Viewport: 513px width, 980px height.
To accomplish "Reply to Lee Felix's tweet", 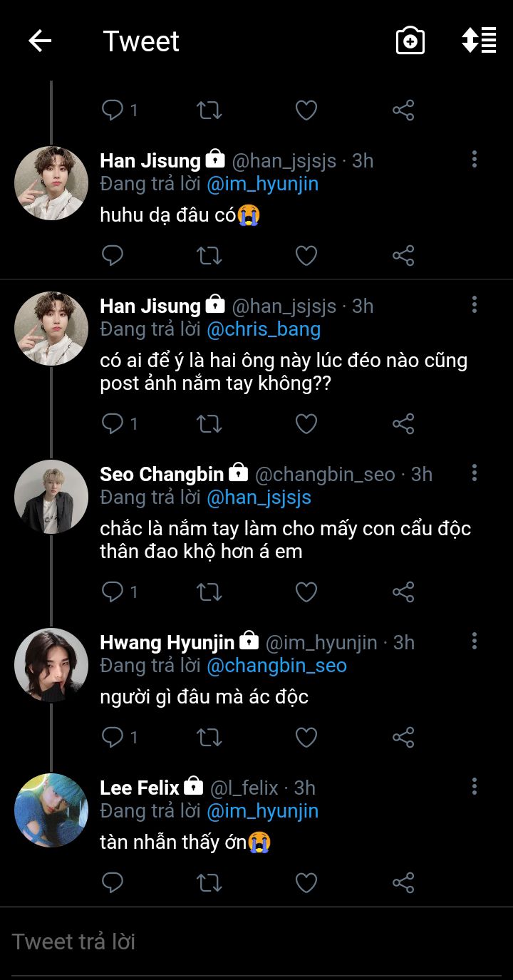I will pos(113,883).
